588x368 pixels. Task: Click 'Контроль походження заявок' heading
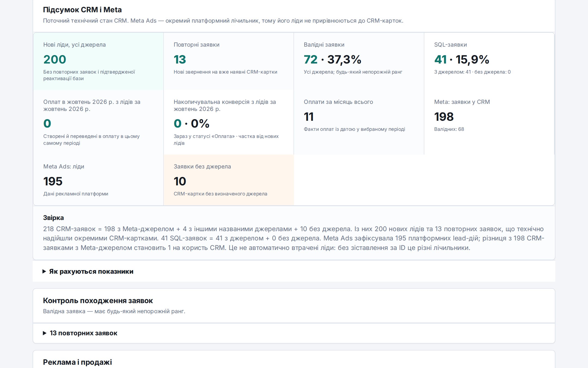tap(98, 301)
